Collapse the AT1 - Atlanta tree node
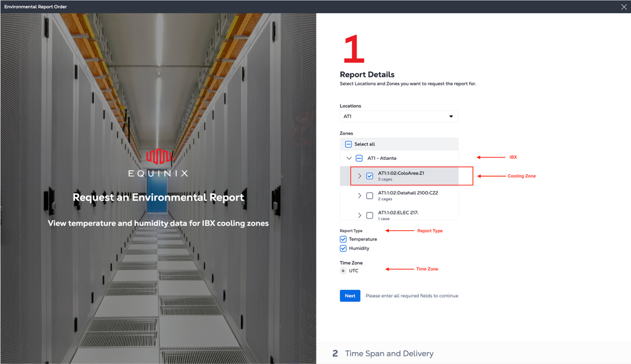Viewport: 631px width, 364px height. click(349, 158)
